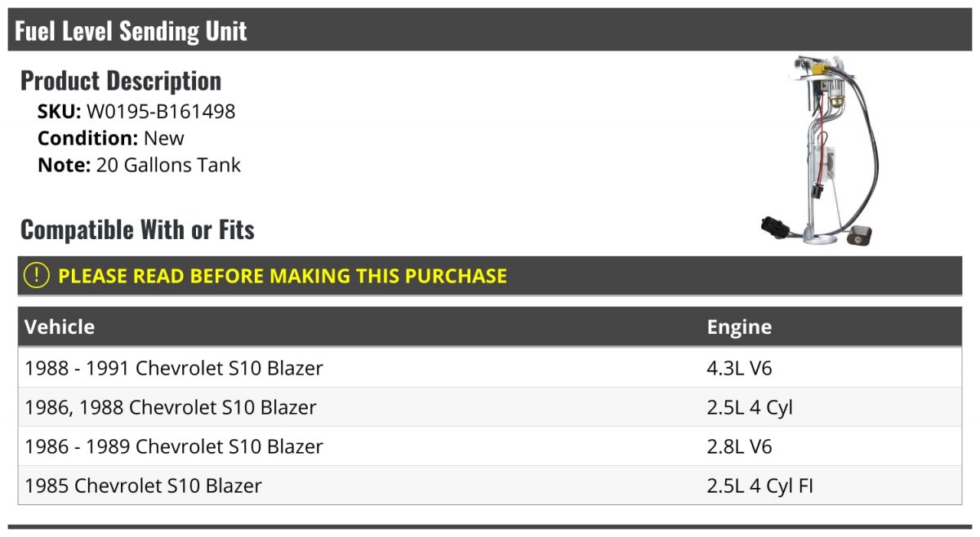980x537 pixels.
Task: Select the 1985 Chevrolet S10 Blazer row
Action: point(490,486)
